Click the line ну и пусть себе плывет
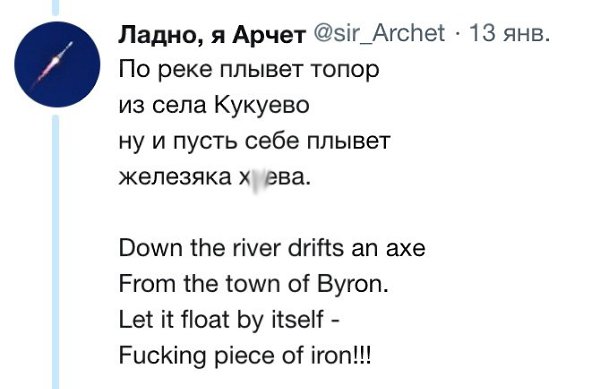 (254, 141)
